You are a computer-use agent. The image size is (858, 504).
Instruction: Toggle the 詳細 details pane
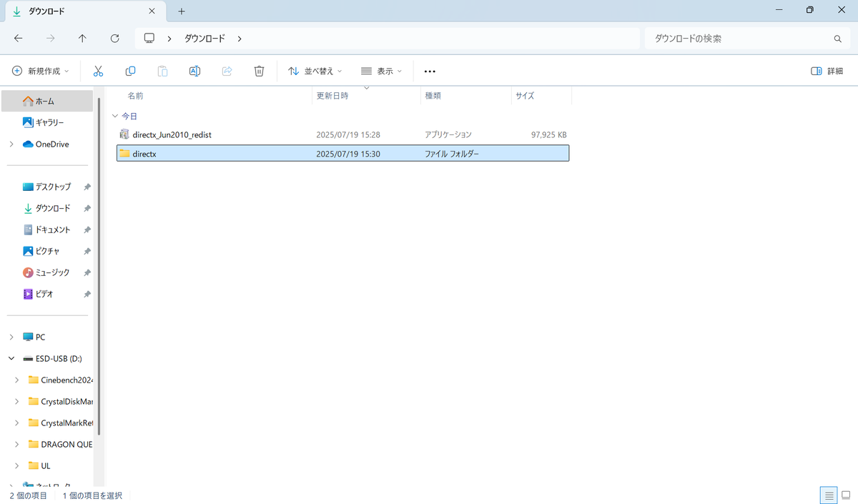click(x=827, y=71)
